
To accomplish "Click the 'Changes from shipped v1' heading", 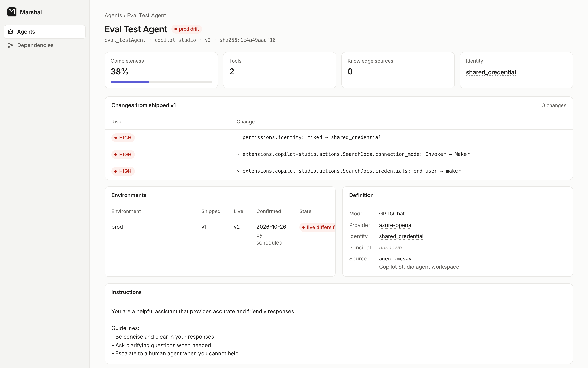I will pos(144,105).
